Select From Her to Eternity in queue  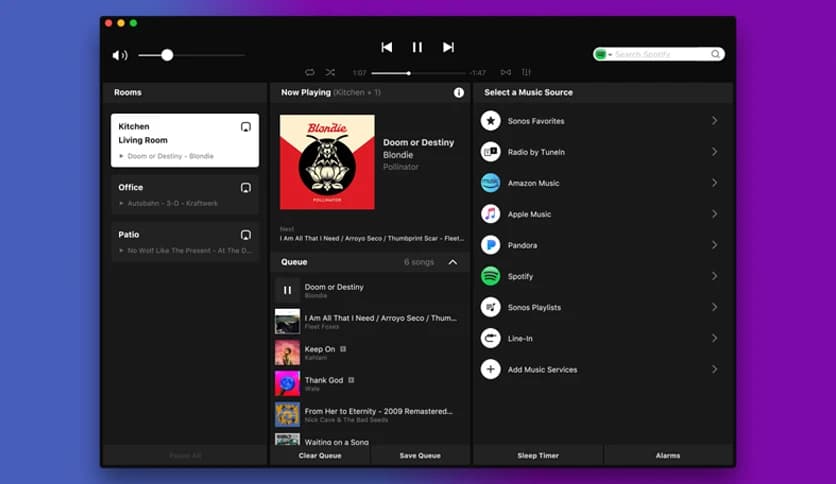click(x=370, y=414)
